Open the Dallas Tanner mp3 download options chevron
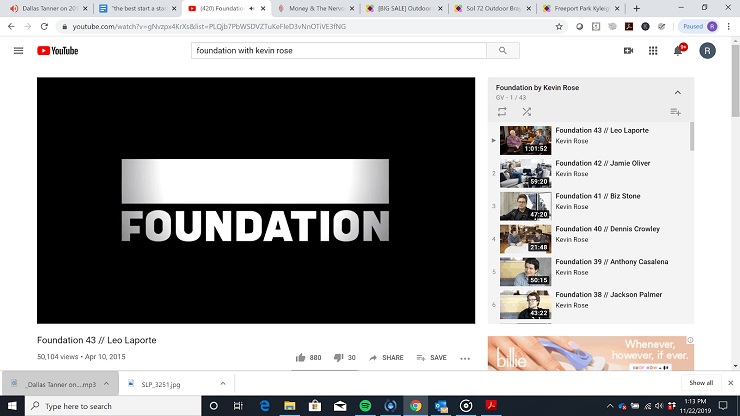Viewport: 740px width, 416px height. point(107,384)
